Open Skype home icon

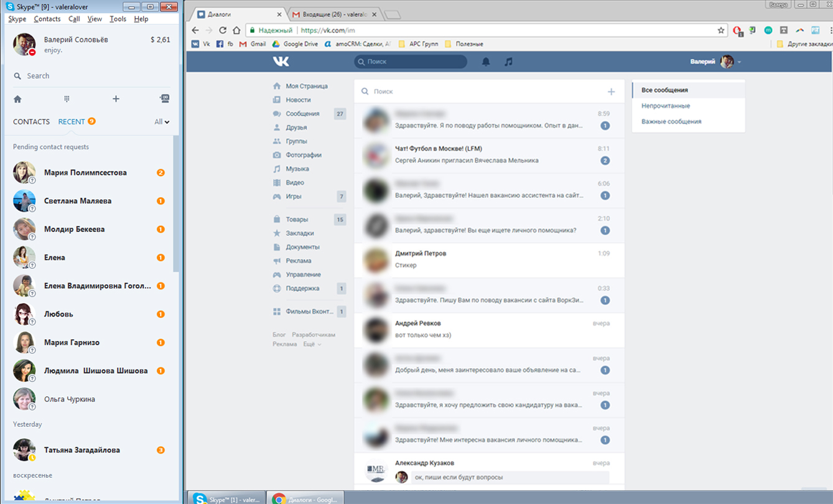[17, 99]
